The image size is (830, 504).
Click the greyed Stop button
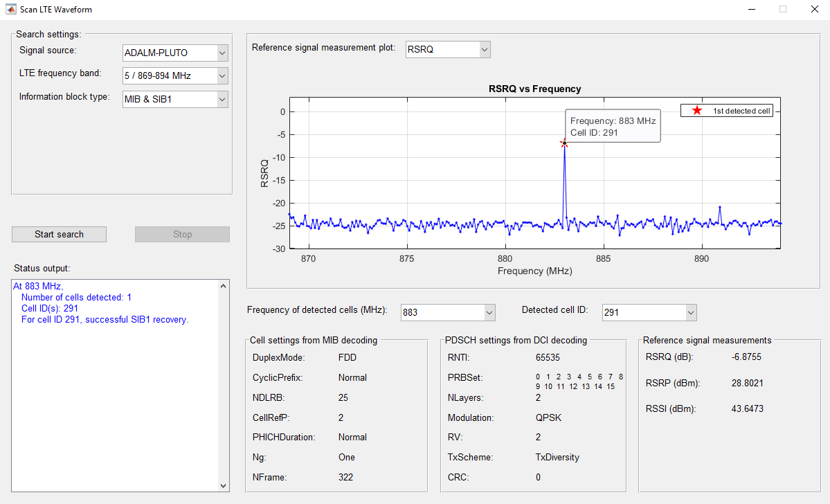coord(183,235)
